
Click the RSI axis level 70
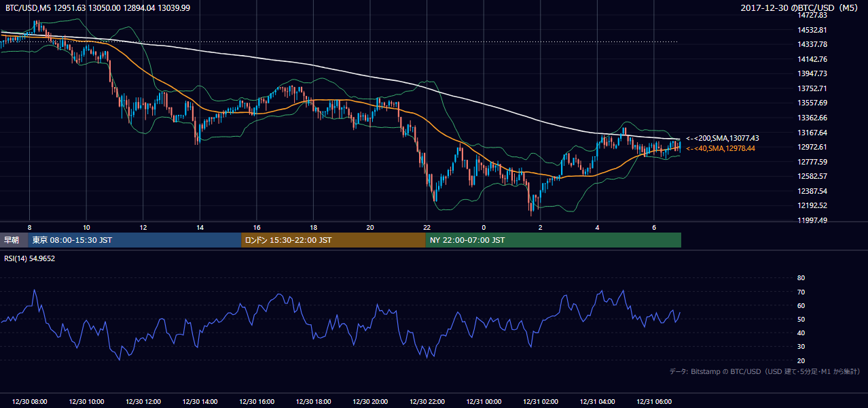[801, 292]
